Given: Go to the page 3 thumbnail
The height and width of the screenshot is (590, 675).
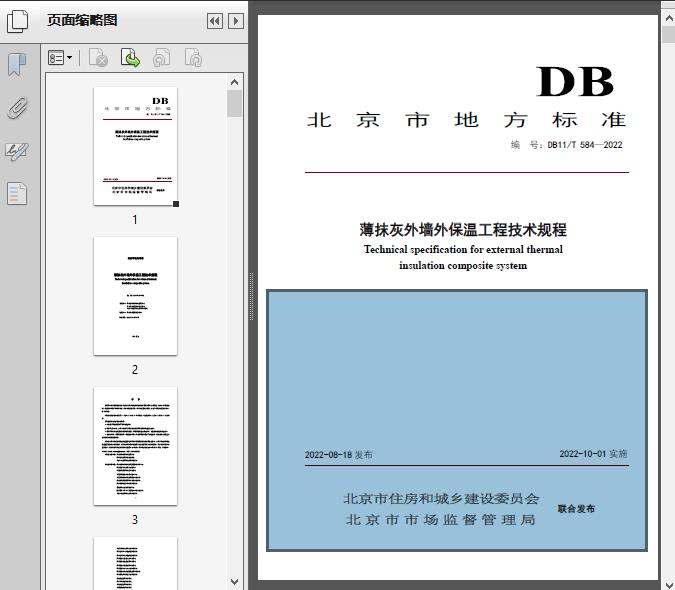Looking at the screenshot, I should (x=135, y=446).
